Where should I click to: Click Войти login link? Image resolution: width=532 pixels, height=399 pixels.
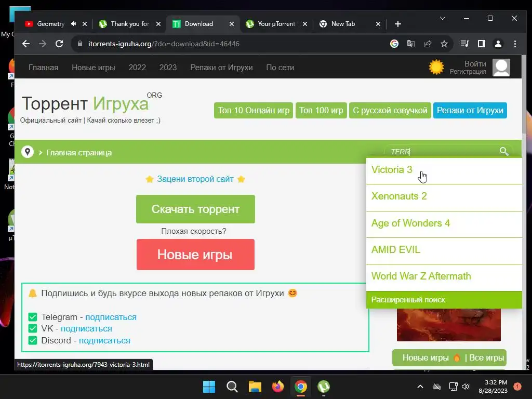coord(475,64)
